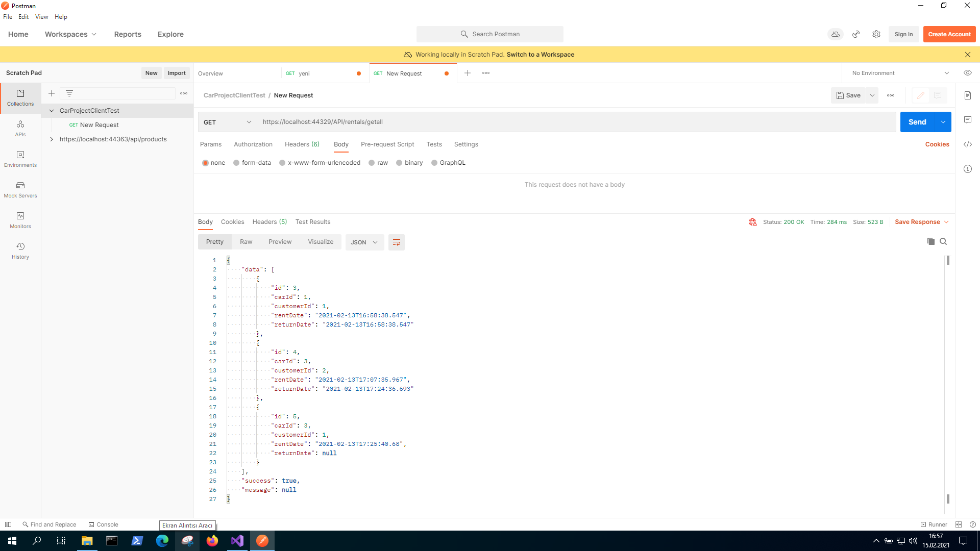The height and width of the screenshot is (551, 980).
Task: Switch response view to Raw
Action: pyautogui.click(x=246, y=242)
